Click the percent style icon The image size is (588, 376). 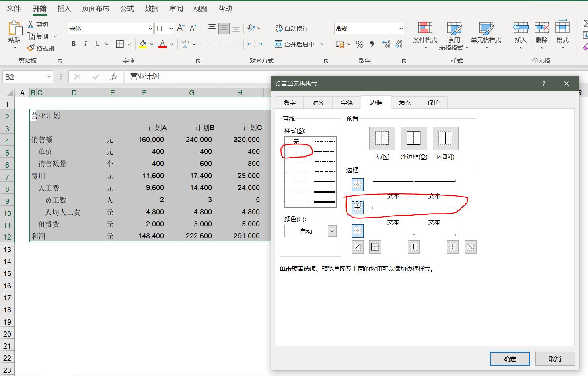tap(360, 44)
